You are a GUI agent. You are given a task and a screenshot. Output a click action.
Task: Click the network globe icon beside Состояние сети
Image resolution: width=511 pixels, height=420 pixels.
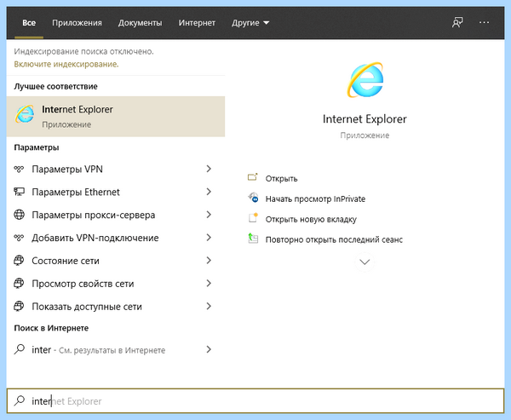[x=19, y=261]
